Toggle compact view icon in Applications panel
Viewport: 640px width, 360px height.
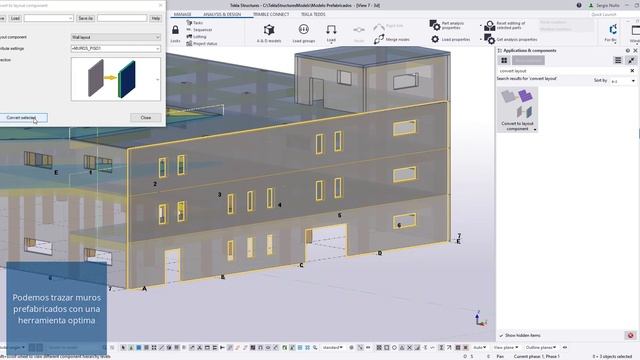click(x=631, y=60)
